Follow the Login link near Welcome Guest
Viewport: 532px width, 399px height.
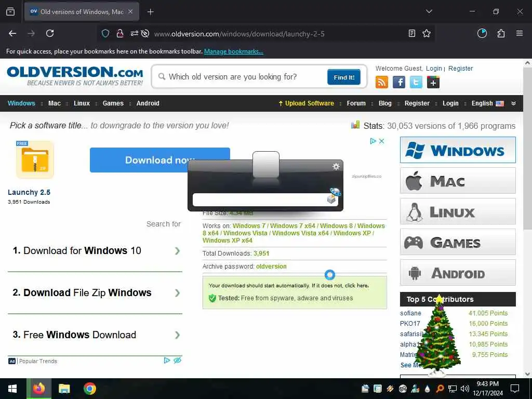pos(434,69)
